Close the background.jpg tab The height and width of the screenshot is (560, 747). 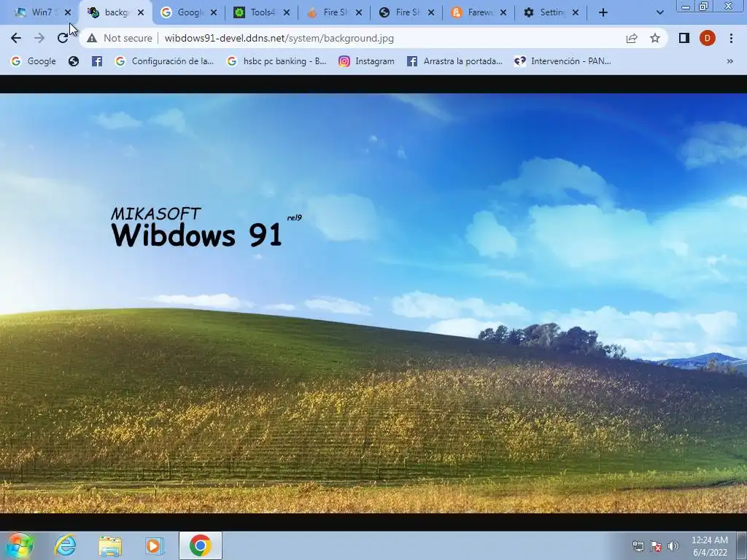[x=141, y=13]
